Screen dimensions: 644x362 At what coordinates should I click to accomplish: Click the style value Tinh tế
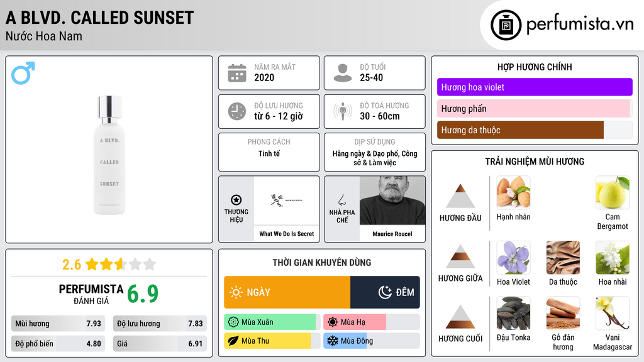pyautogui.click(x=269, y=153)
